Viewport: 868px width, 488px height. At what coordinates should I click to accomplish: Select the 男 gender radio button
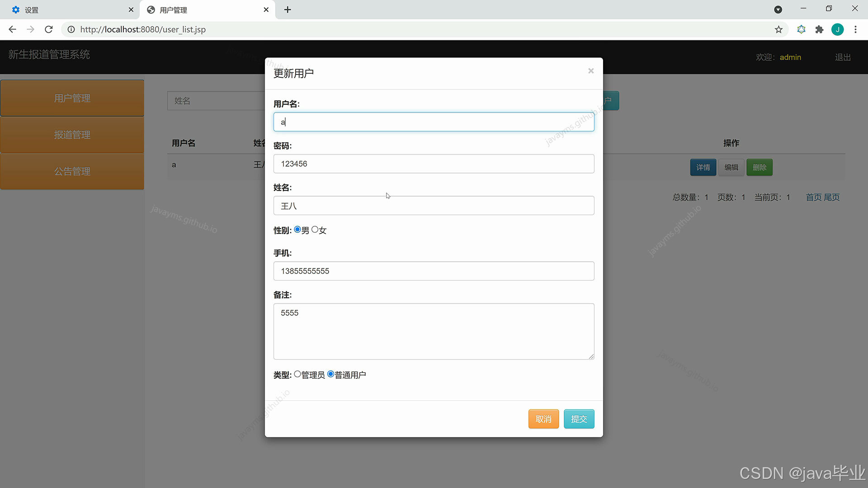coord(297,230)
